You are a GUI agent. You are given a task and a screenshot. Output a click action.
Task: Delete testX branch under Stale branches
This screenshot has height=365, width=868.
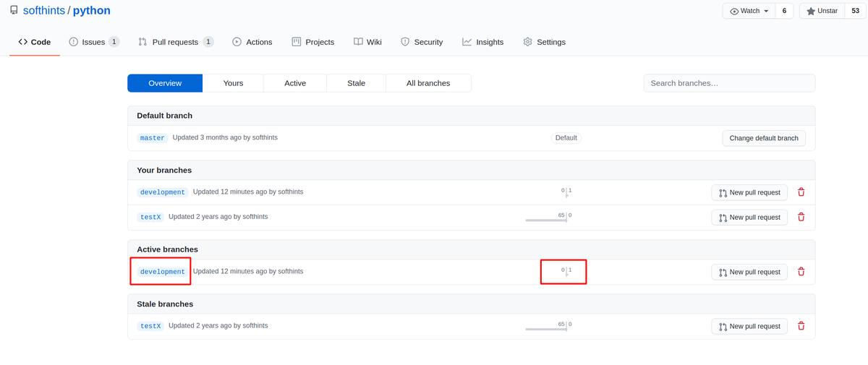click(x=801, y=326)
